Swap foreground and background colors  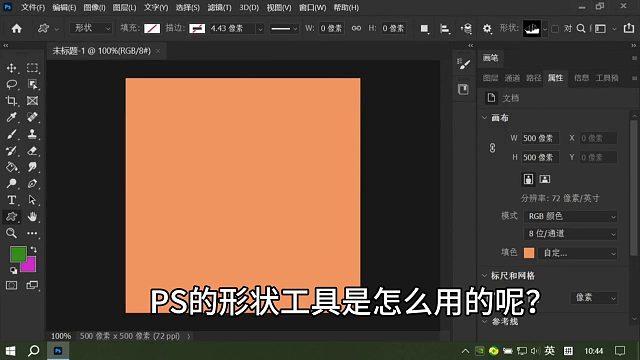tap(33, 249)
